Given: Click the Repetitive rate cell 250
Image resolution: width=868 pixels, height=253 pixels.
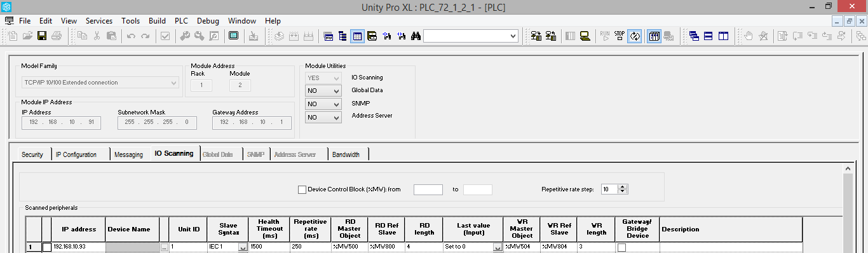Looking at the screenshot, I should [x=309, y=247].
